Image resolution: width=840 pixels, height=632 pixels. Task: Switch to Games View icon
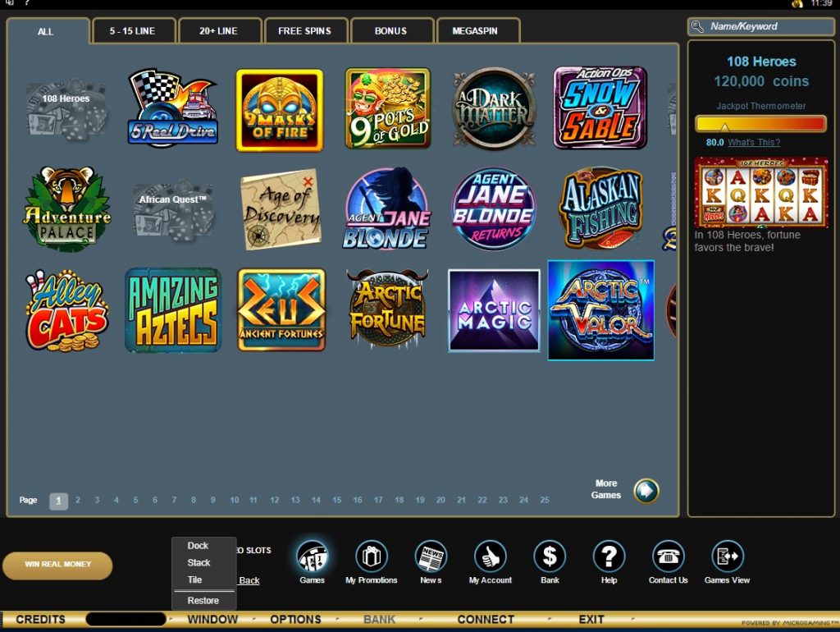point(727,557)
